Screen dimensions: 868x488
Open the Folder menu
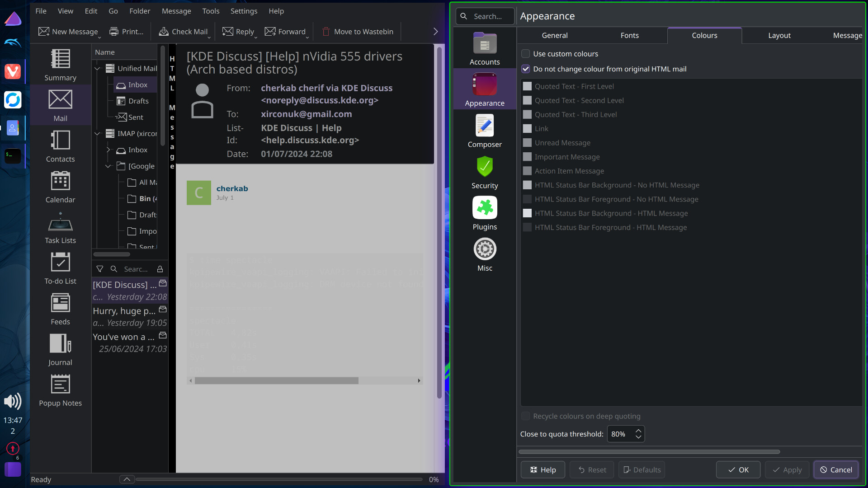point(140,11)
